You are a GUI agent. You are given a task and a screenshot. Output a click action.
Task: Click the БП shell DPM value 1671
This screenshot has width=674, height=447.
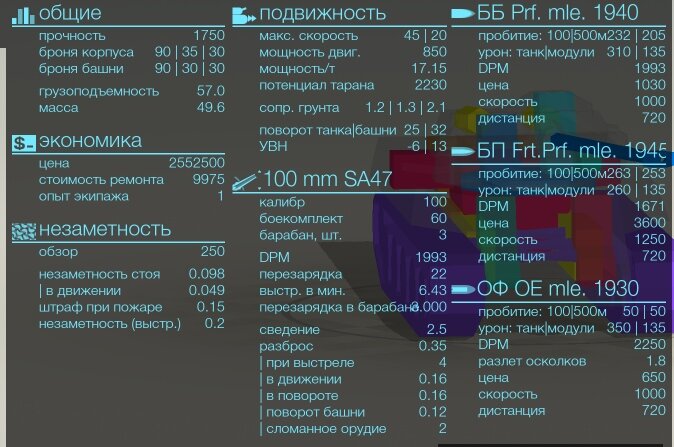click(650, 206)
